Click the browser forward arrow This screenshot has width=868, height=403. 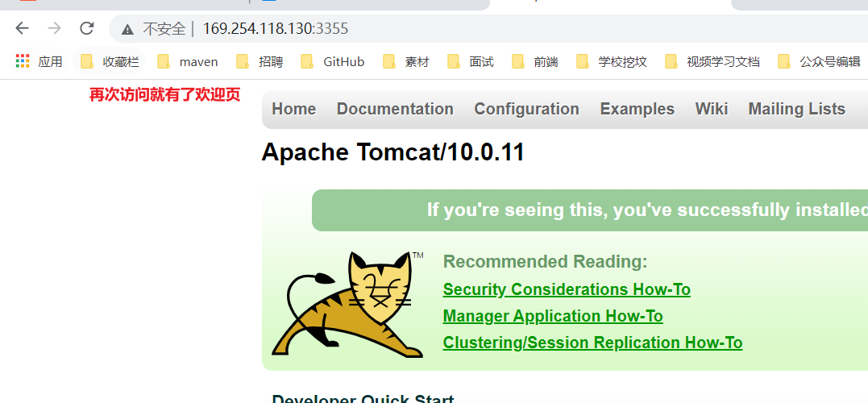click(x=54, y=28)
